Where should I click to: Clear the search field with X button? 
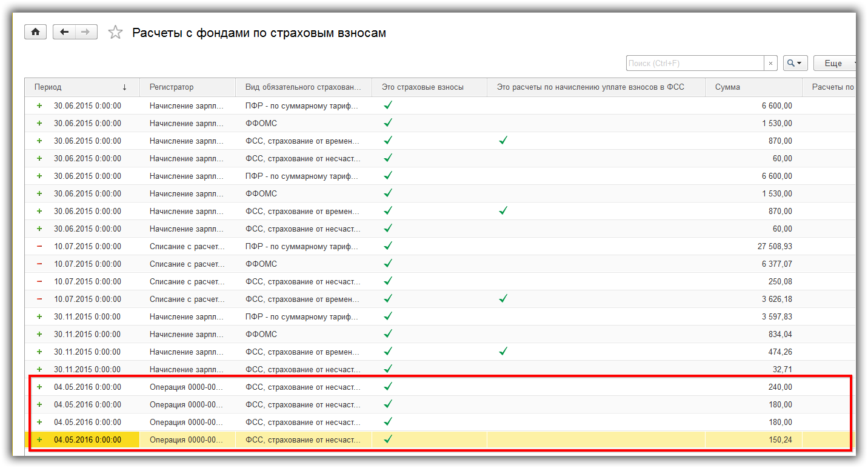[770, 63]
